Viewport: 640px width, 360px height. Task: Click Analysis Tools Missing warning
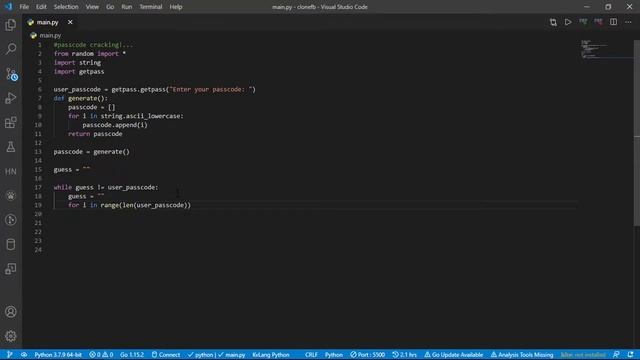(522, 355)
